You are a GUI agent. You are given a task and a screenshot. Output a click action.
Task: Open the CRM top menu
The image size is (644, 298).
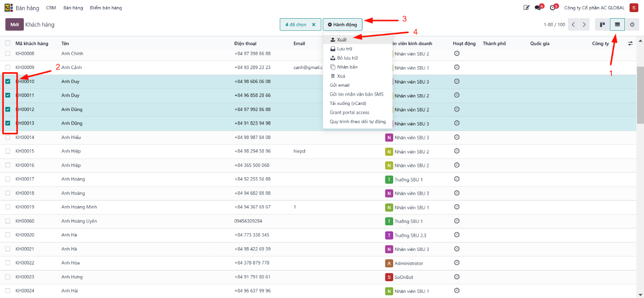[51, 8]
